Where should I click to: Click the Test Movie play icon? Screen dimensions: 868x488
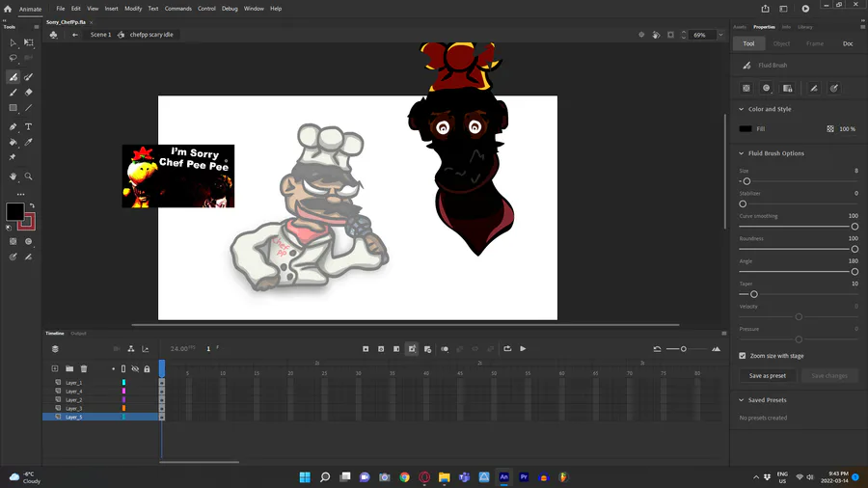tap(805, 9)
